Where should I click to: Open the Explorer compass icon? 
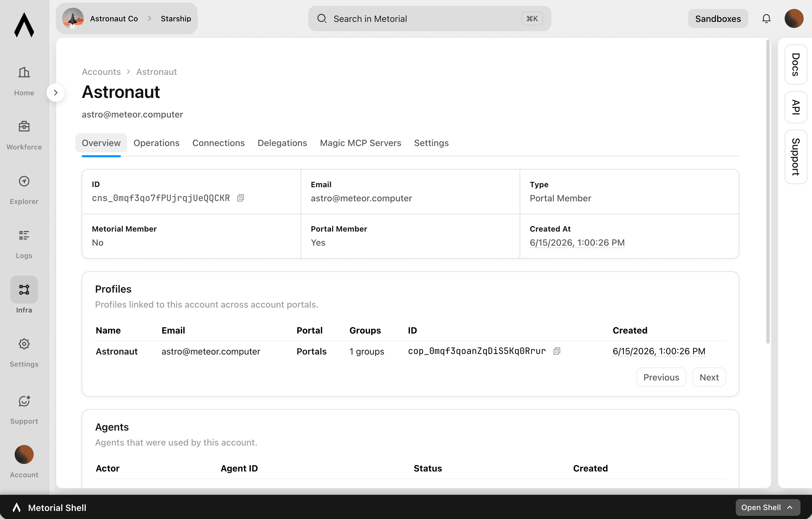point(24,181)
